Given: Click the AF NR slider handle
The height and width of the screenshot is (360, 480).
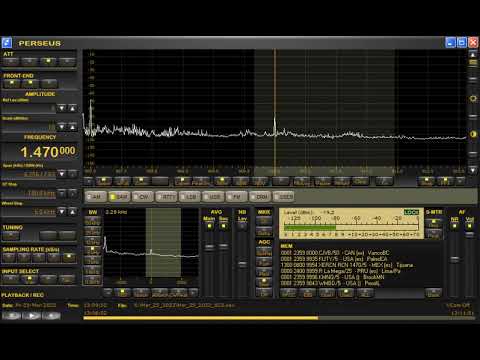Looking at the screenshot, I should click(455, 259).
